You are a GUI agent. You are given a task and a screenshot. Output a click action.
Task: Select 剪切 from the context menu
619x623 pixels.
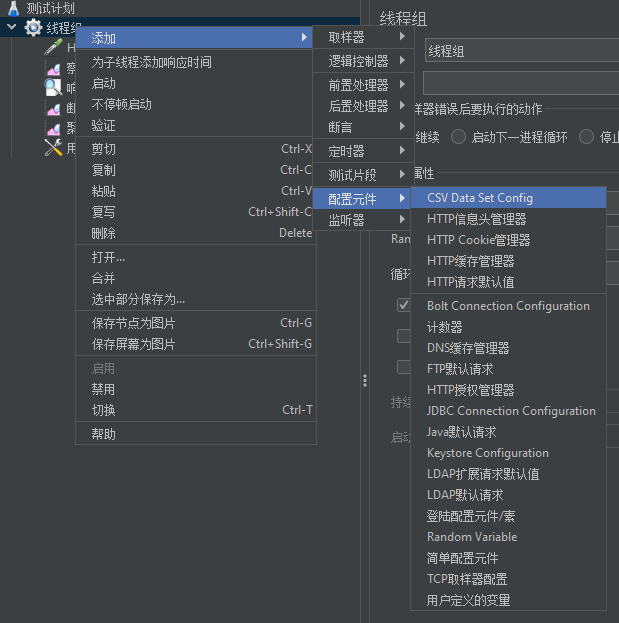[194, 149]
